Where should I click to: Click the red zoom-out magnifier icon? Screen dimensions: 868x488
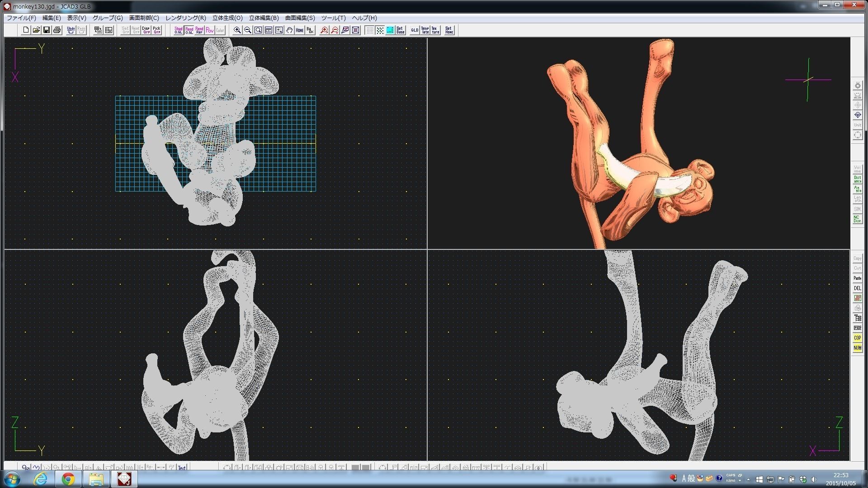click(x=335, y=30)
